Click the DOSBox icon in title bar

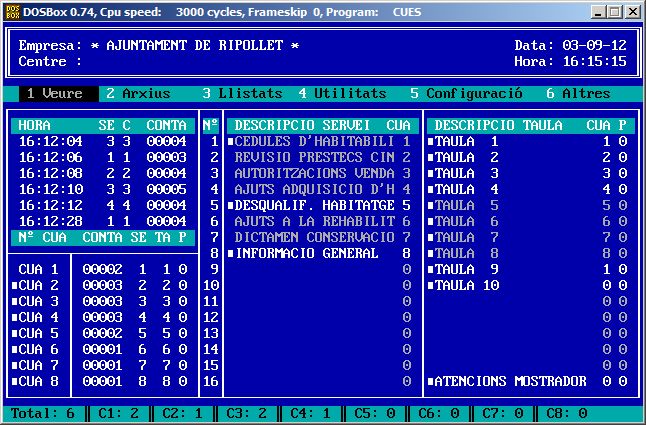11,11
